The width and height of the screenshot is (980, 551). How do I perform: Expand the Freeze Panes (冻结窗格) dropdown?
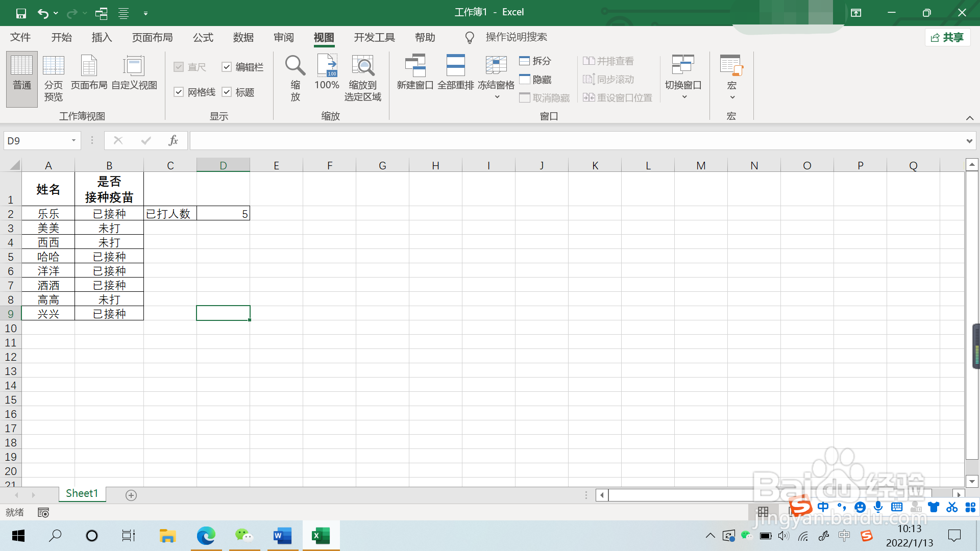click(496, 96)
